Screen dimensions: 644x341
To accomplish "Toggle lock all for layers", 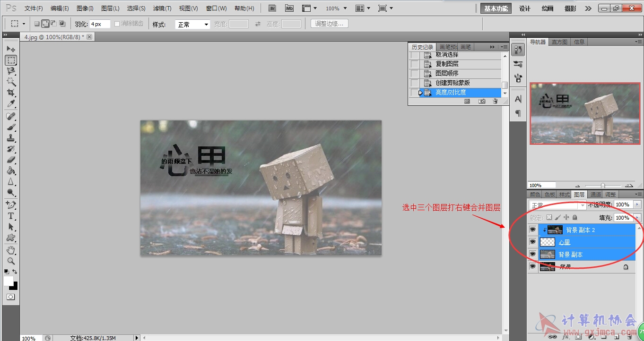I will (x=574, y=217).
